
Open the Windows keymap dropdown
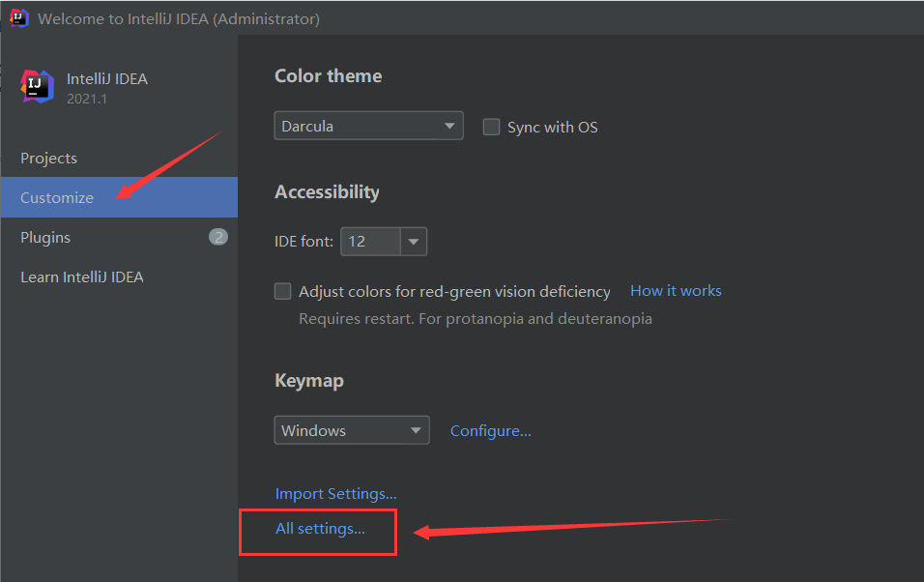[352, 430]
